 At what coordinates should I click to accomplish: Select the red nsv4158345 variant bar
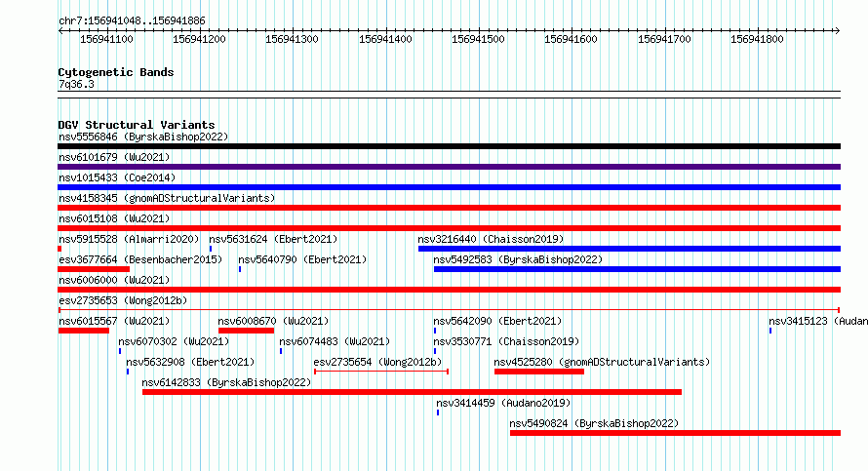(x=449, y=208)
